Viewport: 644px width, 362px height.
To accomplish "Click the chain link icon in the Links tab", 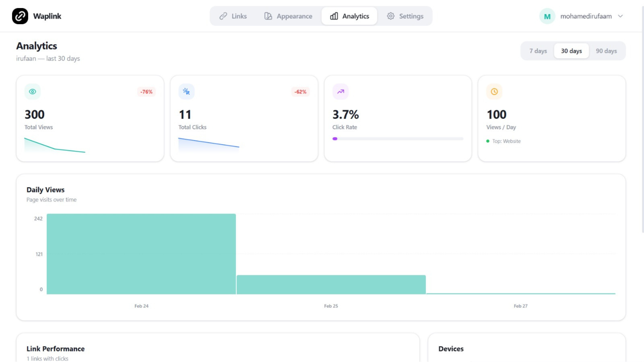I will coord(223,16).
